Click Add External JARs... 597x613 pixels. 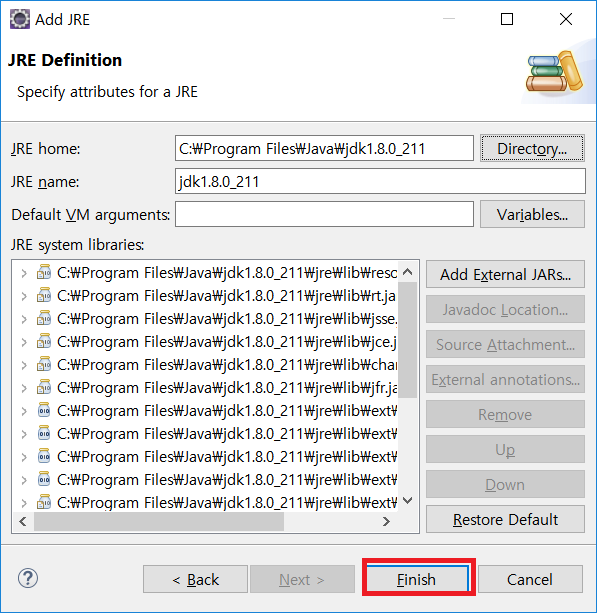[505, 274]
